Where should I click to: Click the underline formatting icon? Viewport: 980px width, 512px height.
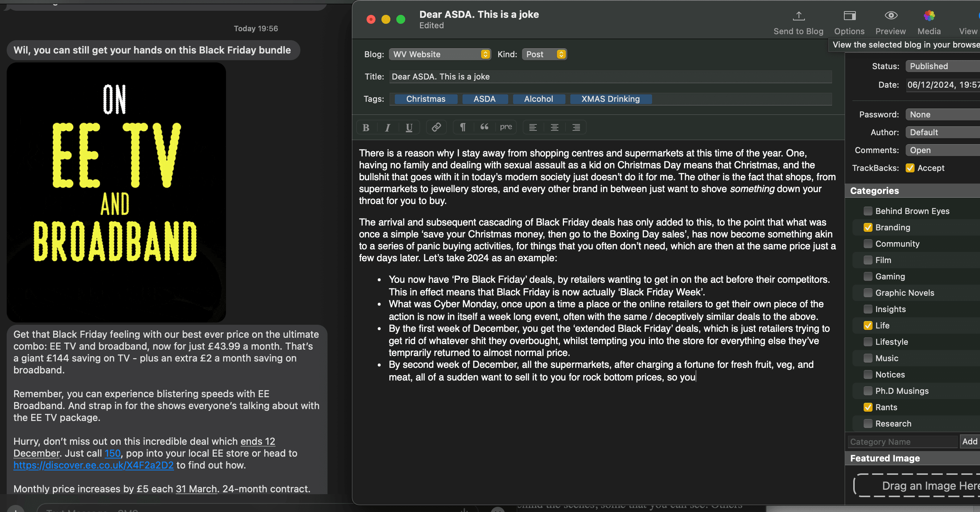click(409, 127)
